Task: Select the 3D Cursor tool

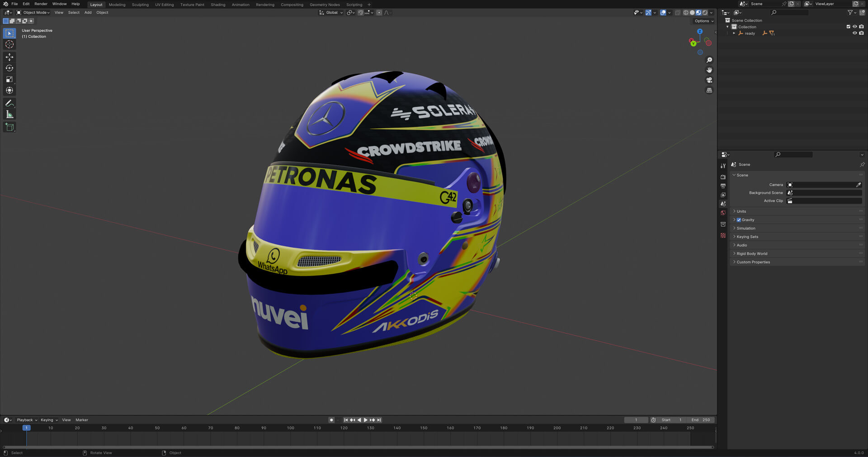Action: [x=9, y=44]
